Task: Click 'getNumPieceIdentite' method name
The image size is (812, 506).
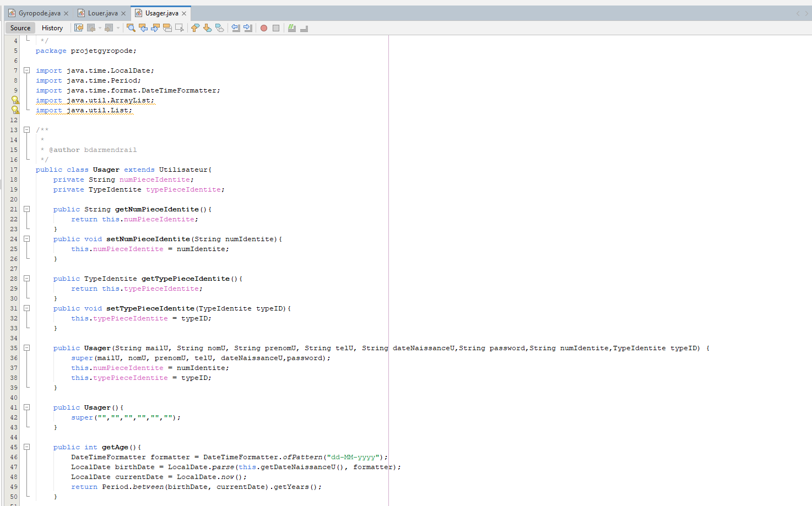Action: coord(157,209)
